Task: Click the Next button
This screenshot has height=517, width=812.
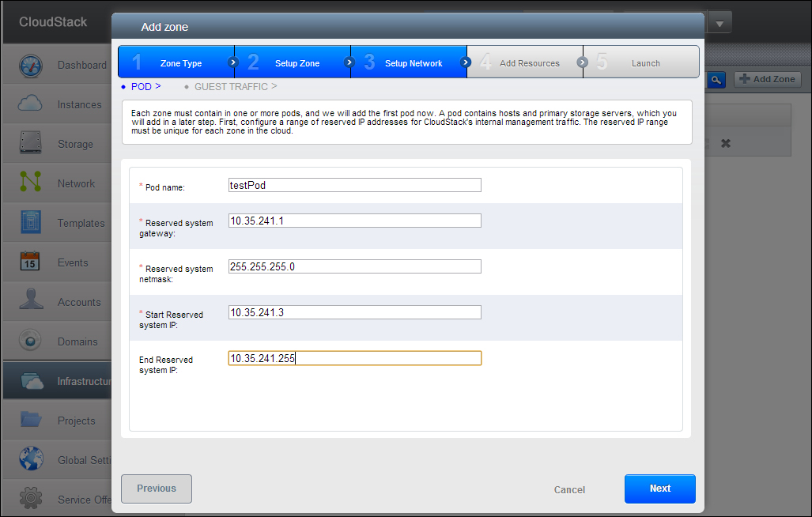Action: pos(659,489)
